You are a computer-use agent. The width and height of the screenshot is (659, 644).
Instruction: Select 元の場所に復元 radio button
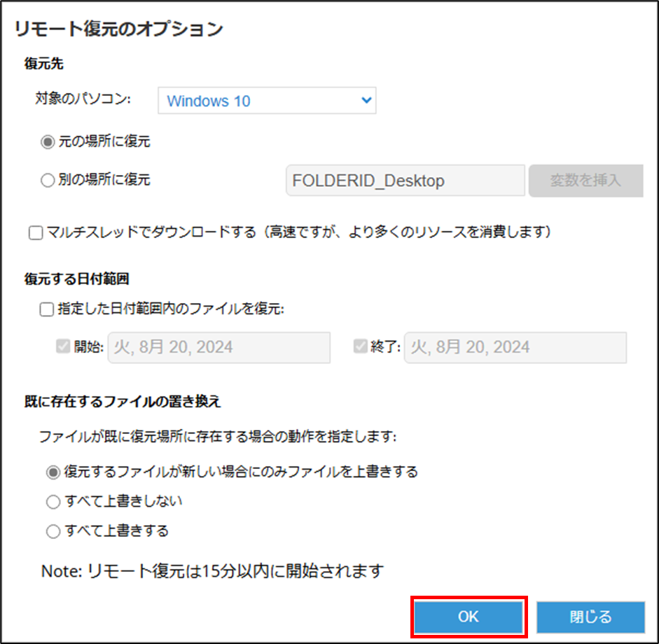tap(48, 142)
